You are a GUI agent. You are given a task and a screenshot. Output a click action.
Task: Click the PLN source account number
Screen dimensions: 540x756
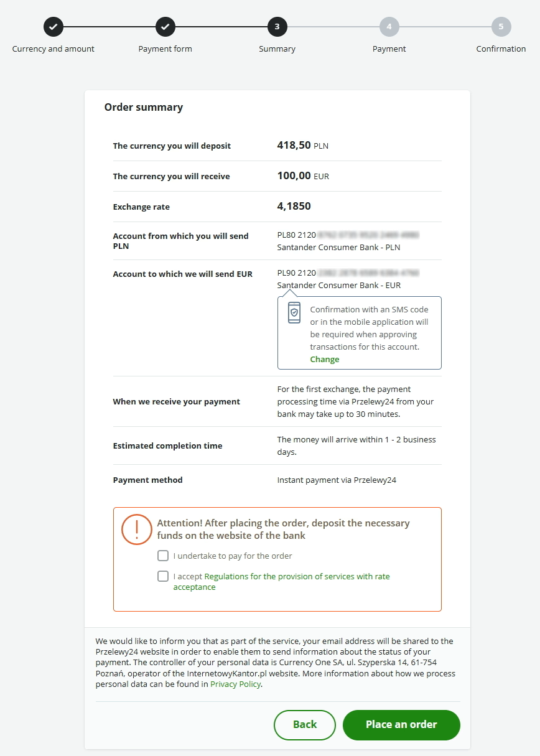[x=348, y=235]
